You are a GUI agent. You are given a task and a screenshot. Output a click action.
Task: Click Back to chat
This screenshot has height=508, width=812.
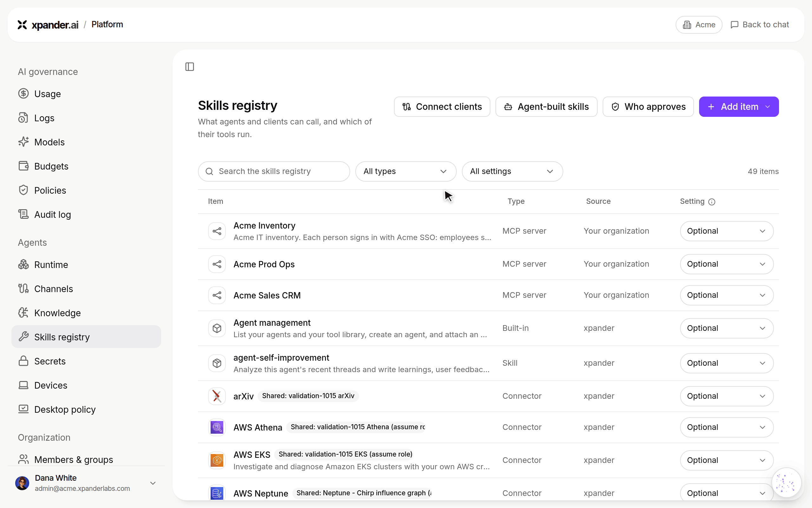pos(760,25)
